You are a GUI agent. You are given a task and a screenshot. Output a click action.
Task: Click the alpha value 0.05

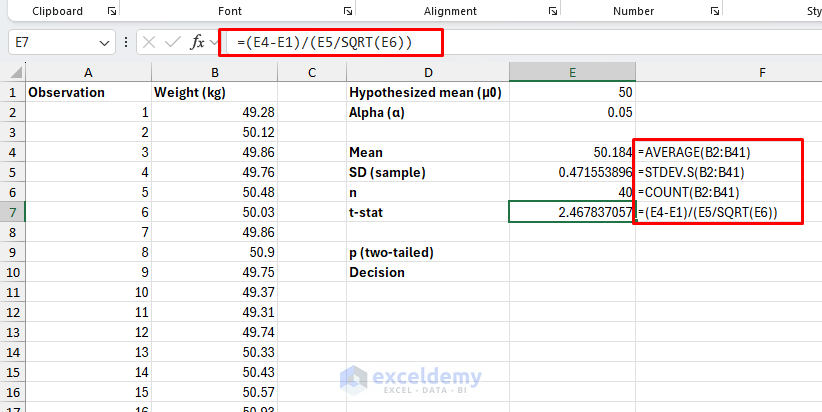click(572, 113)
